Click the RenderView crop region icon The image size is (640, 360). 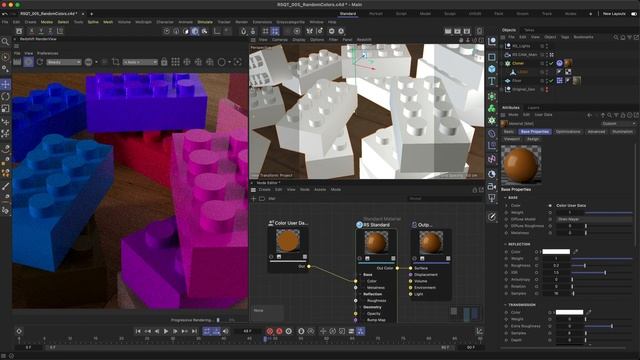[x=116, y=62]
